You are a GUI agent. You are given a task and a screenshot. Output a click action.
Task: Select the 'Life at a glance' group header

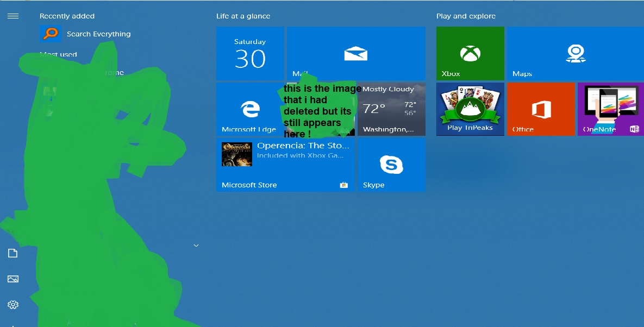(x=243, y=16)
